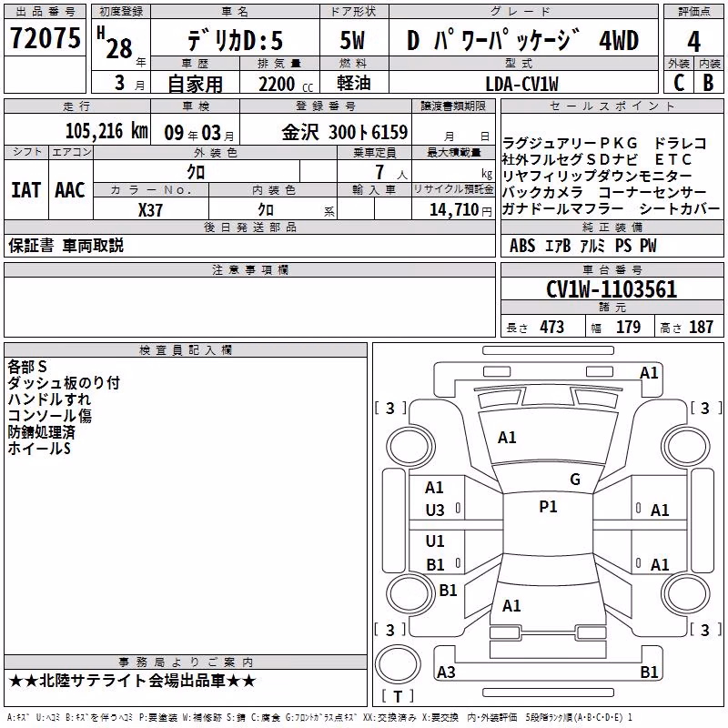Select color number X37

point(150,210)
